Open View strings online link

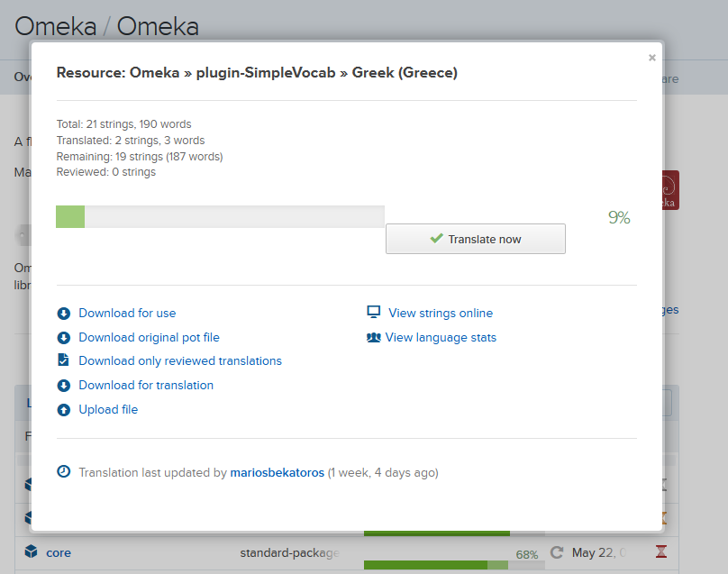click(441, 313)
